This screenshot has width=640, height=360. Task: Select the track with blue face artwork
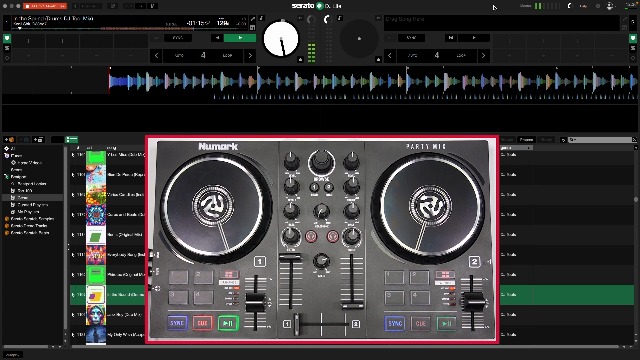point(96,315)
